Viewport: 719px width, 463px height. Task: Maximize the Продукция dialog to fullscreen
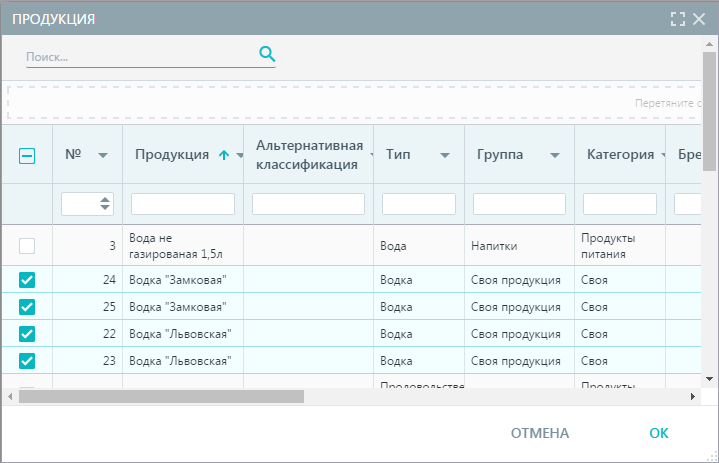click(x=678, y=19)
